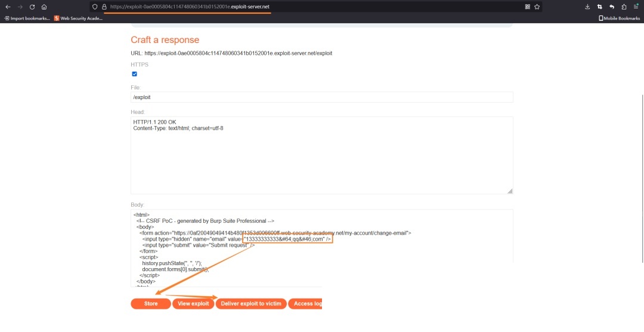644x332 pixels.
Task: Click Deliver exploit to victim button
Action: coord(251,303)
